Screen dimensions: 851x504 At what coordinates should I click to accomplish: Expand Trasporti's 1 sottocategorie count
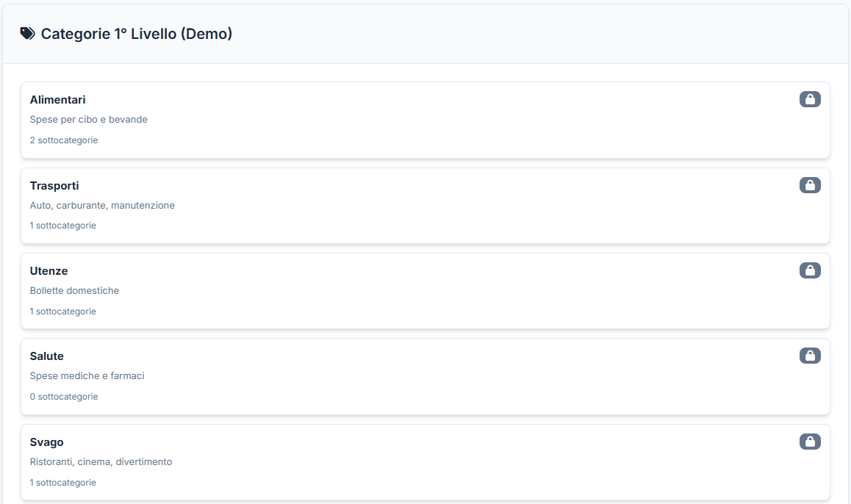[x=63, y=226]
